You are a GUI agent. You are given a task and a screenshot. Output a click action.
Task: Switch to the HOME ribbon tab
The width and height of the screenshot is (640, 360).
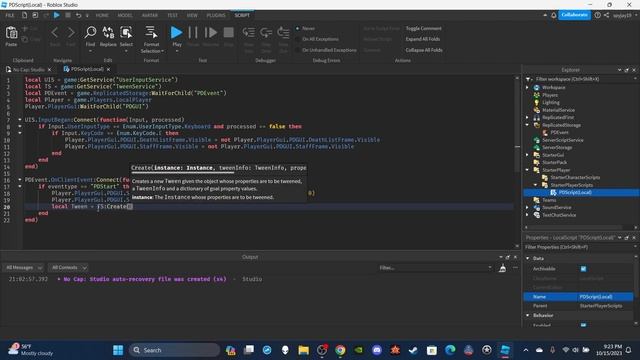102,15
